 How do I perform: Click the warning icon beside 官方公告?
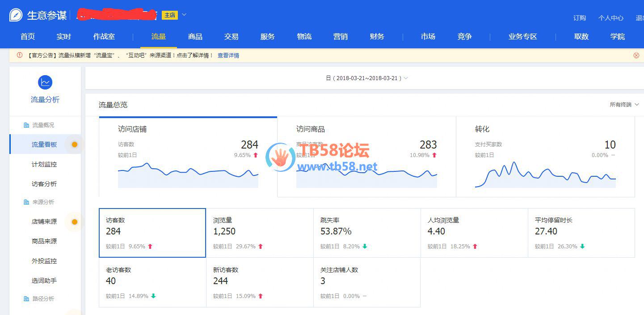tap(20, 55)
